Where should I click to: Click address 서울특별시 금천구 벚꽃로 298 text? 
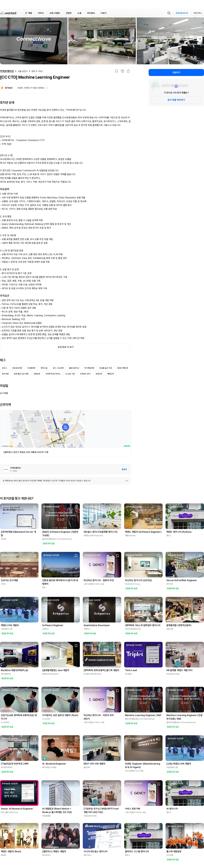[26, 452]
